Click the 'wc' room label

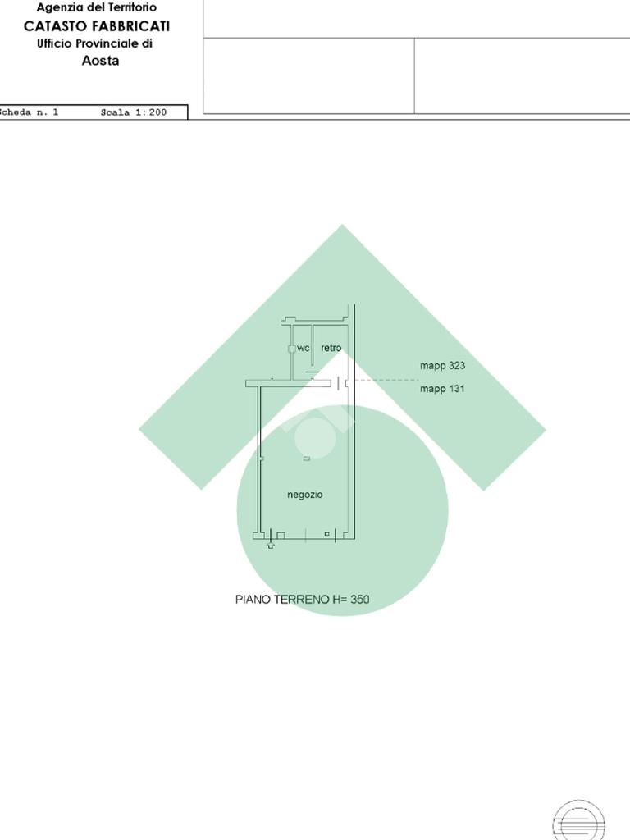[304, 348]
